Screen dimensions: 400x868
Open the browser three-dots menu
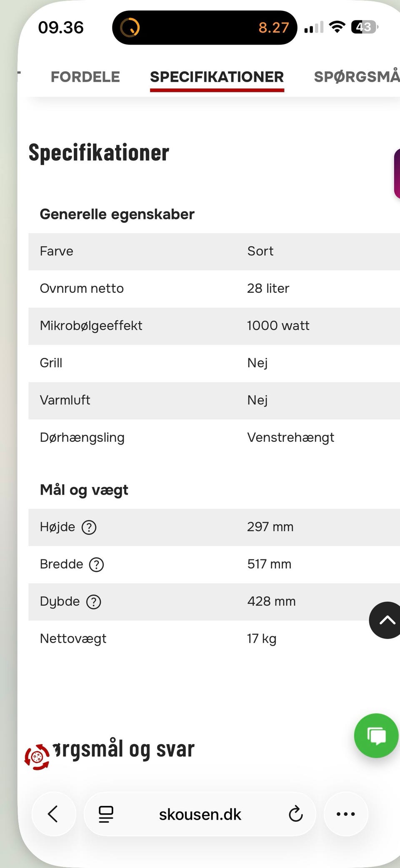click(x=346, y=814)
